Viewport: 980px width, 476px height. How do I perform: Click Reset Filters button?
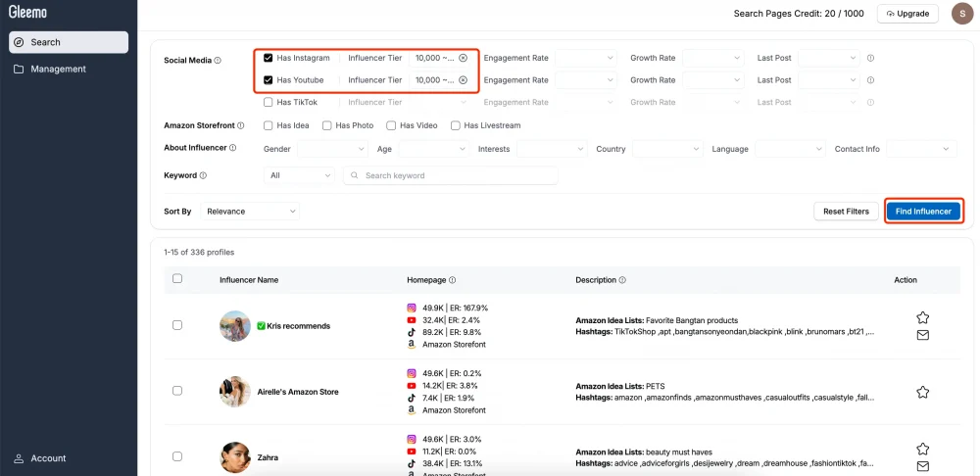(x=846, y=212)
